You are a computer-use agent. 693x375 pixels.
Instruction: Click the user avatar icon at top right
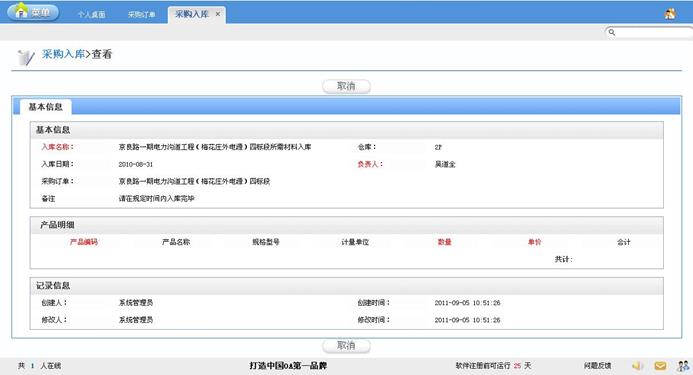[670, 14]
